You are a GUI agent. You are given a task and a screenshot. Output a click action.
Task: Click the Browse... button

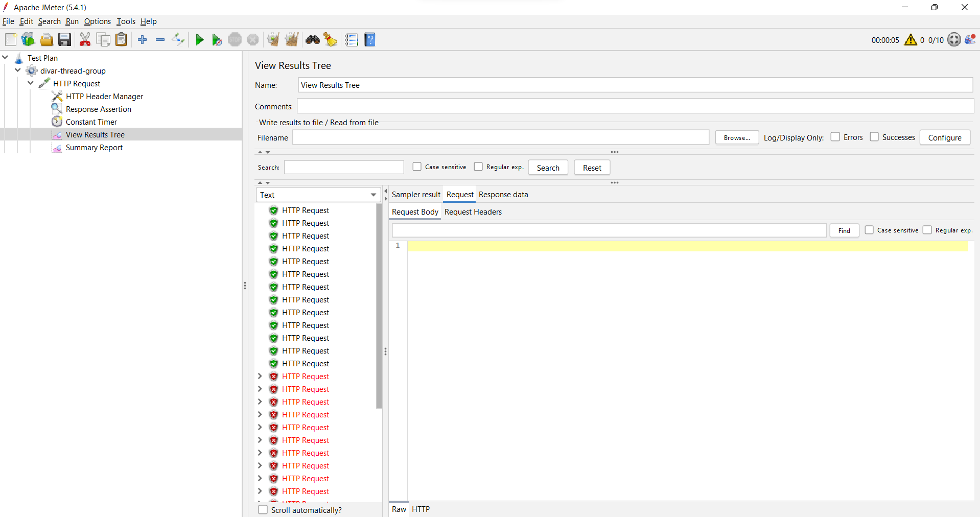(737, 137)
